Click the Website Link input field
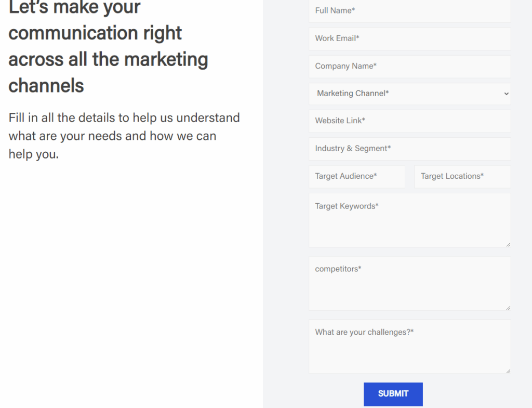 click(x=409, y=121)
